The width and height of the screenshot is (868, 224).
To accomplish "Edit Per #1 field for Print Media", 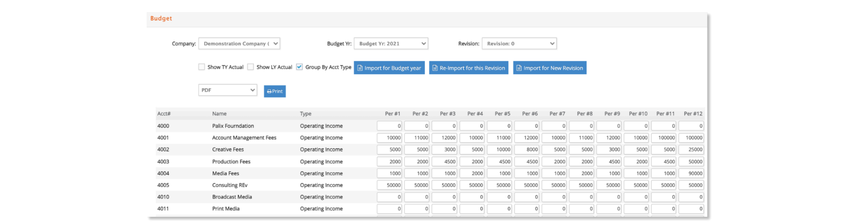I will pos(389,209).
